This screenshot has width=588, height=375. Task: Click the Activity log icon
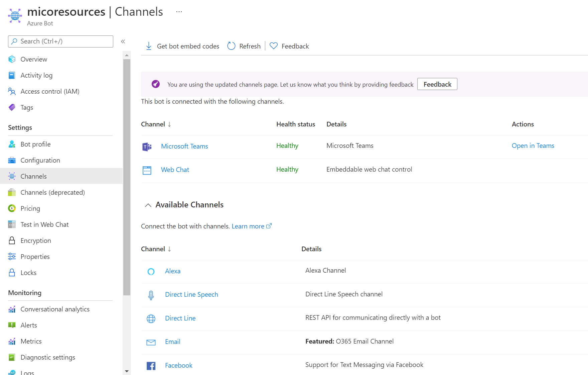pos(12,75)
